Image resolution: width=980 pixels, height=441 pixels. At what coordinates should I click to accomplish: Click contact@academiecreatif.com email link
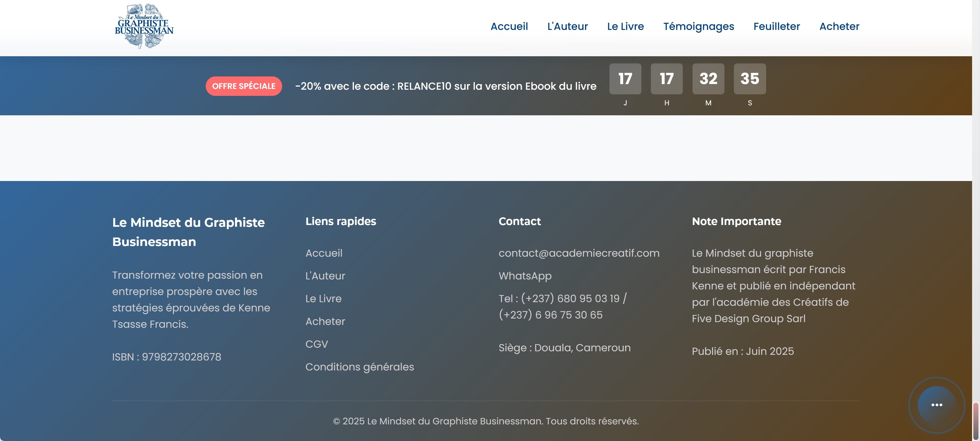point(579,253)
